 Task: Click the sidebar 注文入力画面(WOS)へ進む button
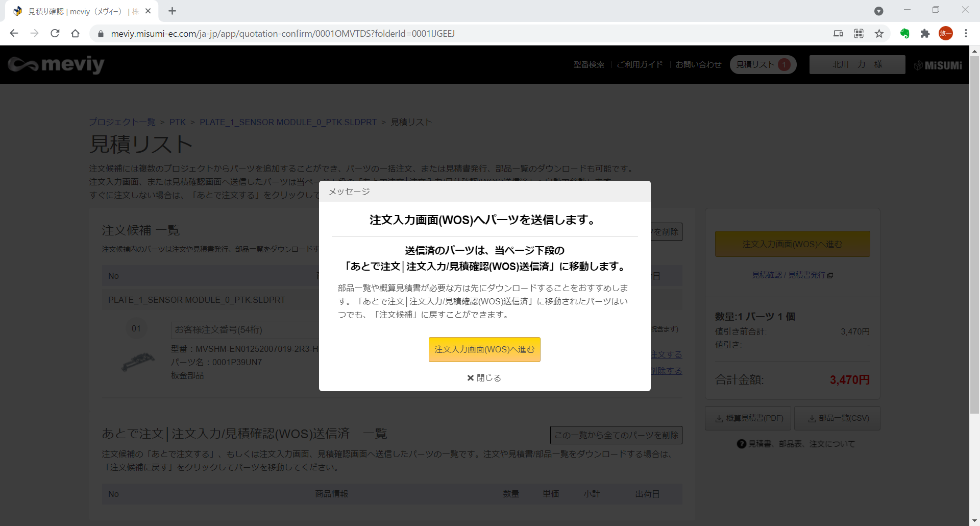(792, 244)
